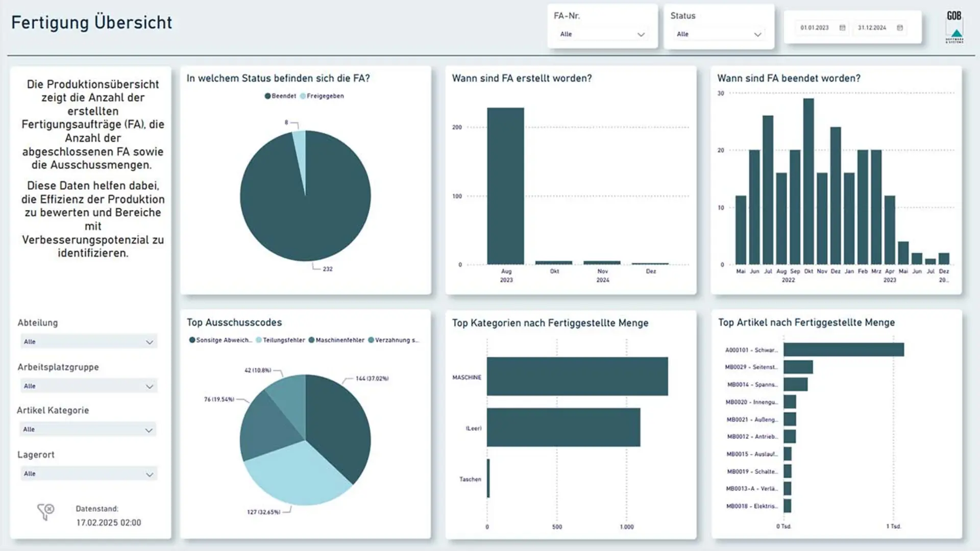Select the Sonstige Abweich.. legend entry
This screenshot has width=980, height=551.
click(x=220, y=340)
